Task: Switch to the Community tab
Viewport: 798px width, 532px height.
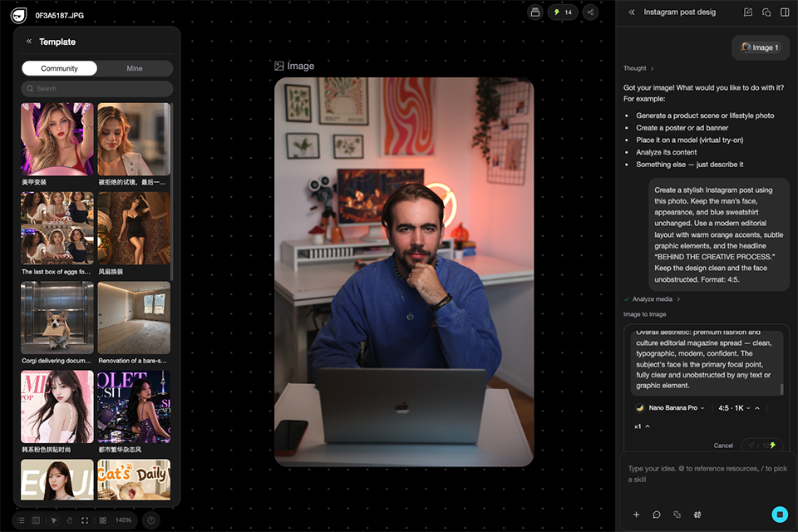Action: [x=60, y=68]
